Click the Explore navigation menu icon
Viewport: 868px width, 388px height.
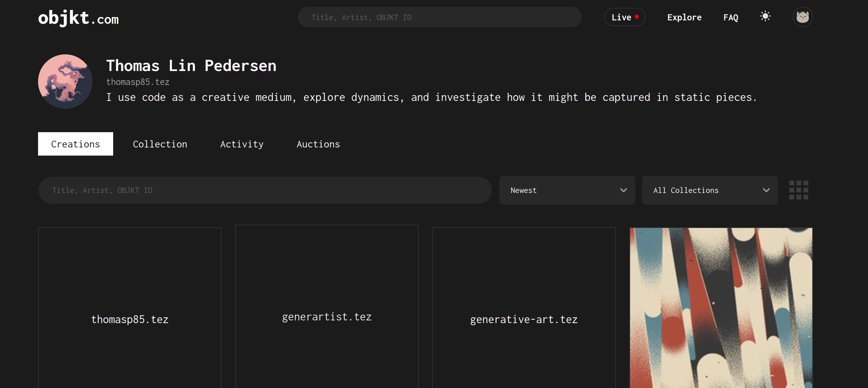click(x=685, y=18)
